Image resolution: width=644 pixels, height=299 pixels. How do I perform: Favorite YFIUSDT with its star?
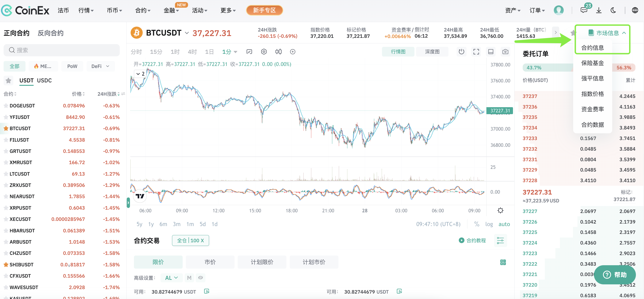[x=6, y=117]
